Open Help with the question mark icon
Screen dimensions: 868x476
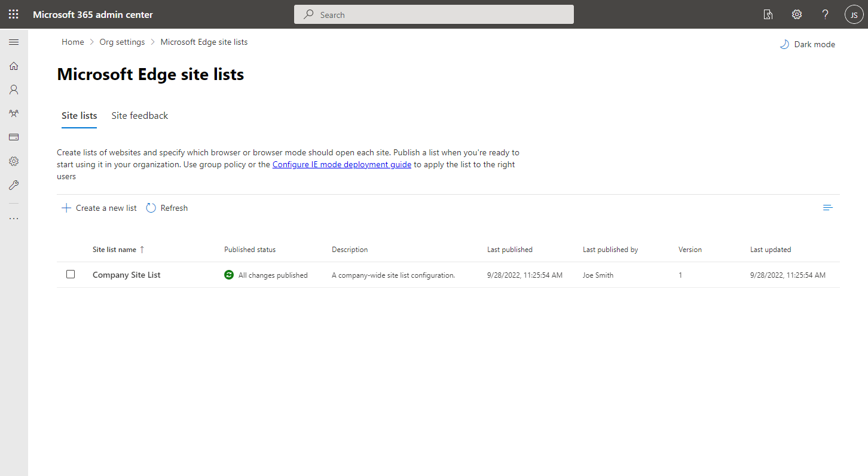click(x=825, y=14)
